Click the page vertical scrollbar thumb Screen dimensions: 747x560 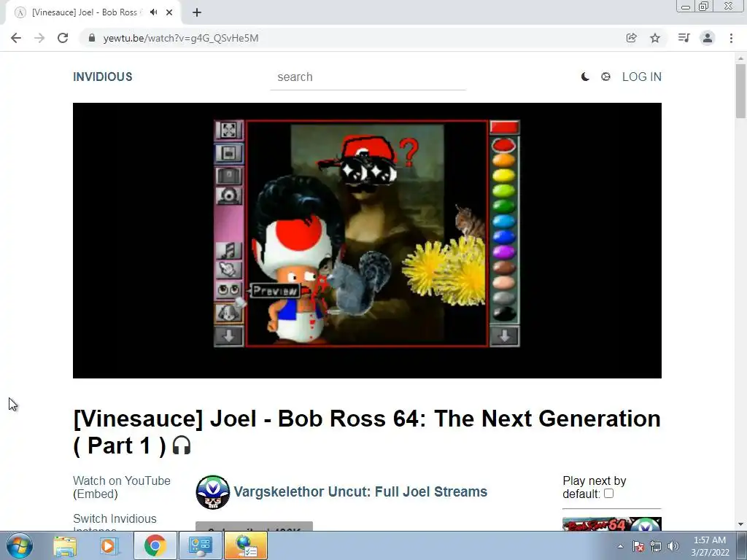740,90
